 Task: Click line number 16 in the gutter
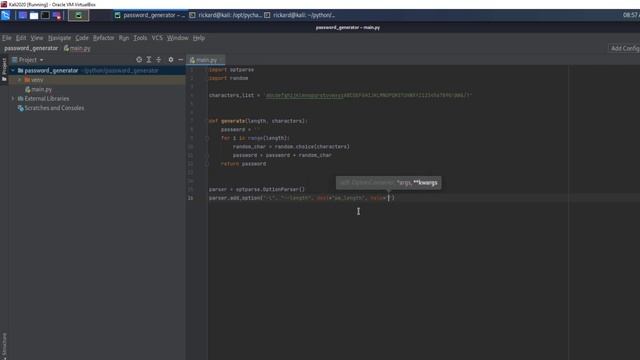(x=191, y=198)
